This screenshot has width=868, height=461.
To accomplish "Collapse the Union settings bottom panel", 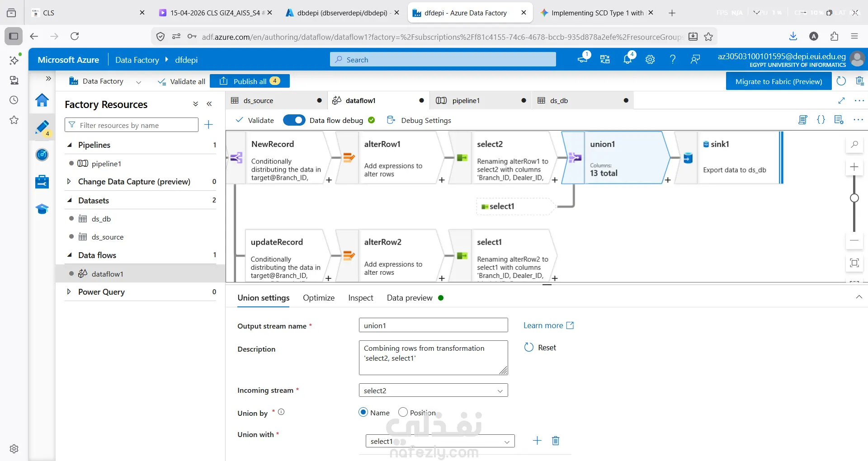I will pos(859,297).
